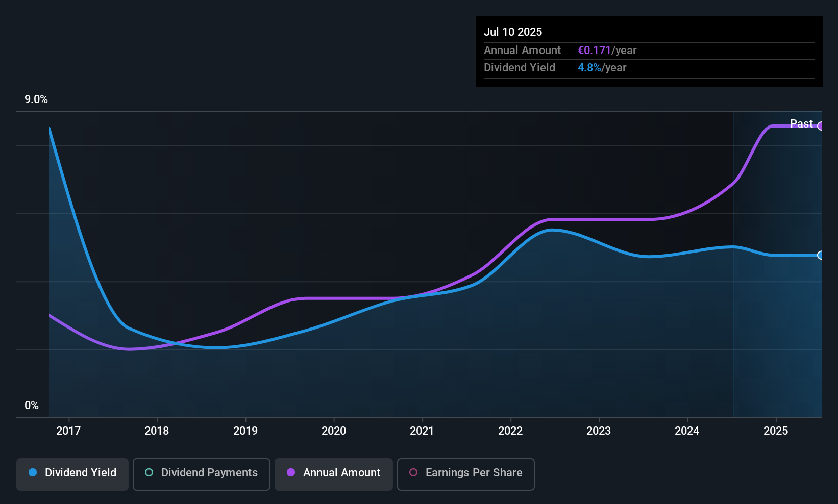
Task: Select the 2017 label on the time axis
Action: point(68,431)
